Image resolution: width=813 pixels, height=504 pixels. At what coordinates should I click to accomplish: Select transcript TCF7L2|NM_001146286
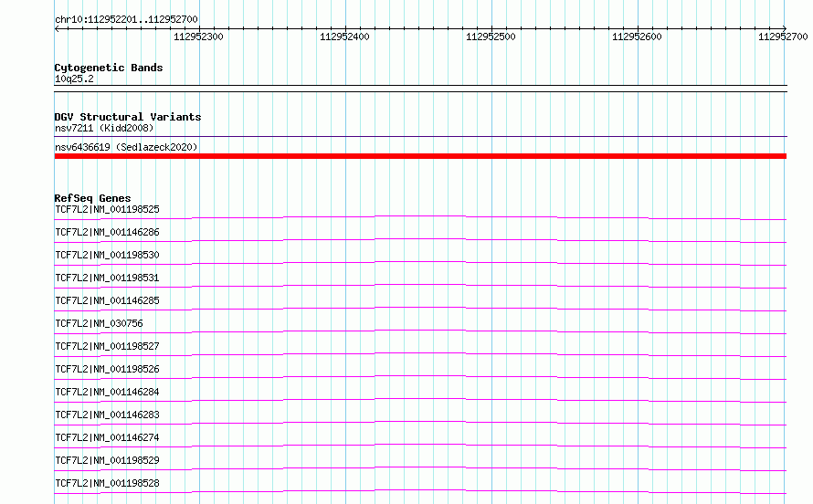(107, 232)
